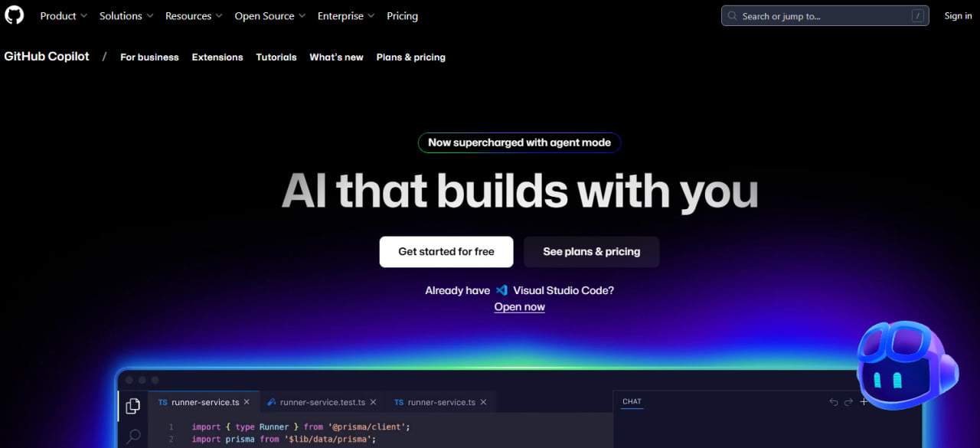Click the import prisma code line
This screenshot has height=448, width=980.
(x=283, y=440)
